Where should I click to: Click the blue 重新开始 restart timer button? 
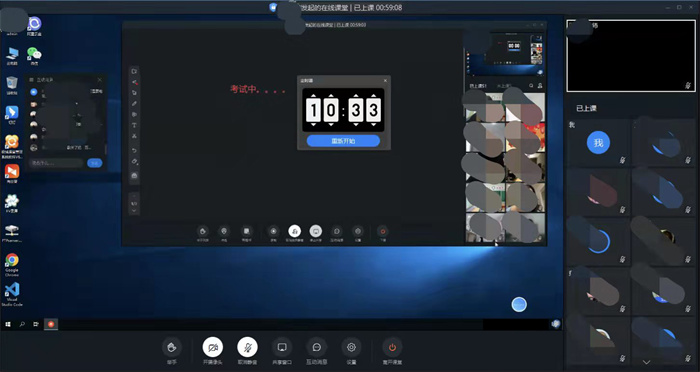click(343, 141)
